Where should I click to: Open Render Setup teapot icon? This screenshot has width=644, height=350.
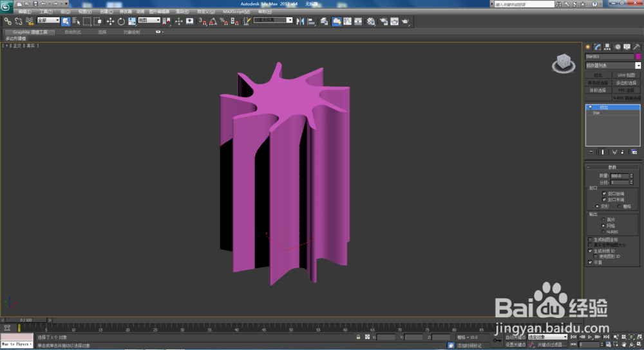[x=384, y=21]
